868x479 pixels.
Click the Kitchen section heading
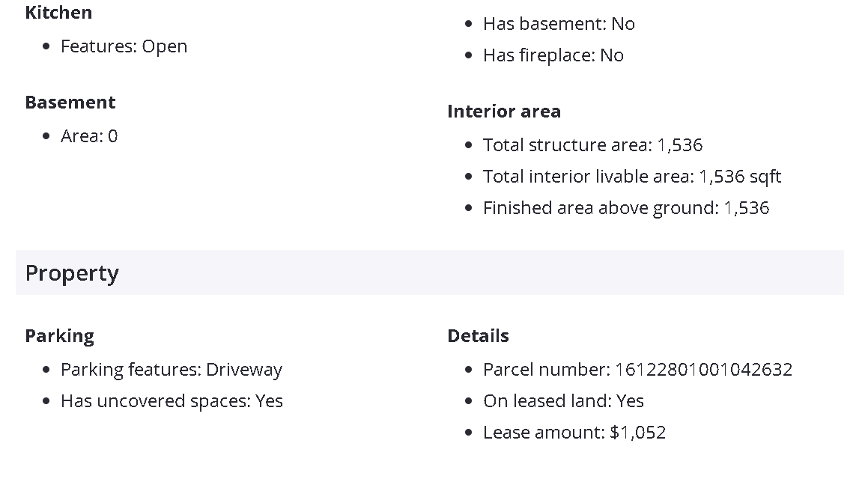point(58,13)
